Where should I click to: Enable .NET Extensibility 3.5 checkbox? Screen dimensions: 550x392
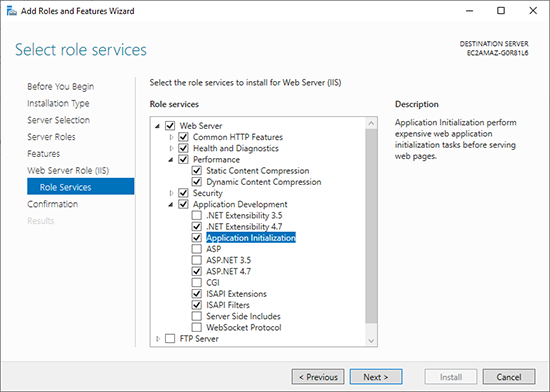pos(197,215)
